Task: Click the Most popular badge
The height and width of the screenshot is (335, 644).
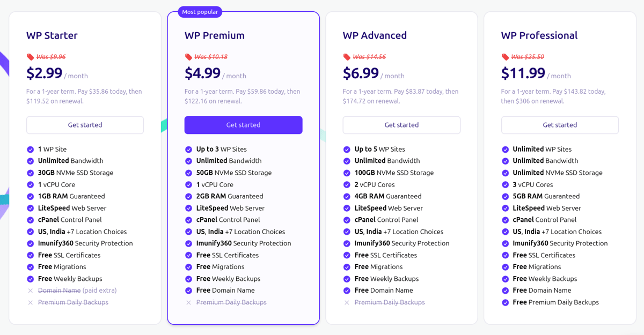Action: (200, 12)
